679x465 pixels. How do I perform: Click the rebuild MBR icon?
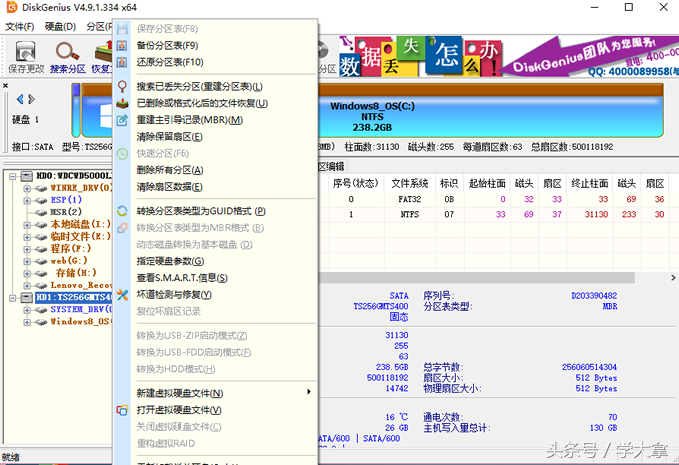122,120
